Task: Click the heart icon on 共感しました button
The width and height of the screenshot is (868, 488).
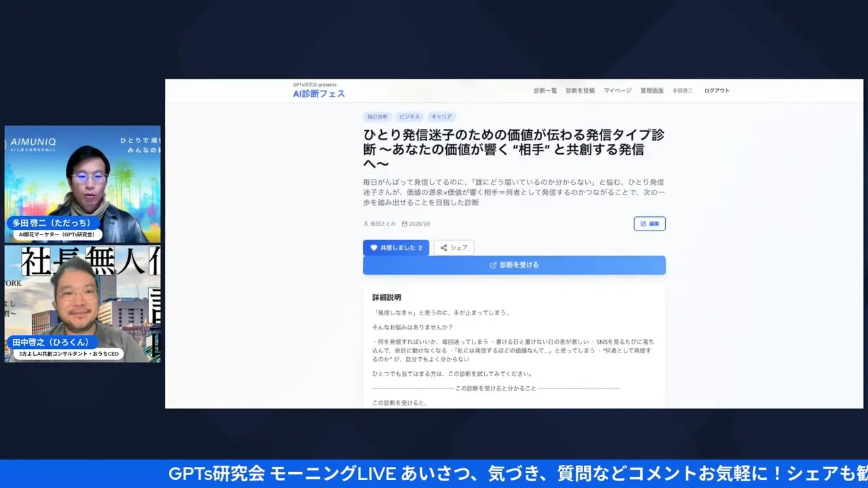Action: pyautogui.click(x=373, y=247)
